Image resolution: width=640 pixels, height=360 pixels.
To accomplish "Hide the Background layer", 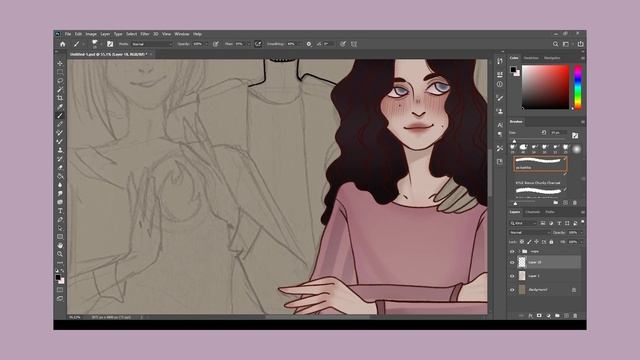I will pos(512,290).
